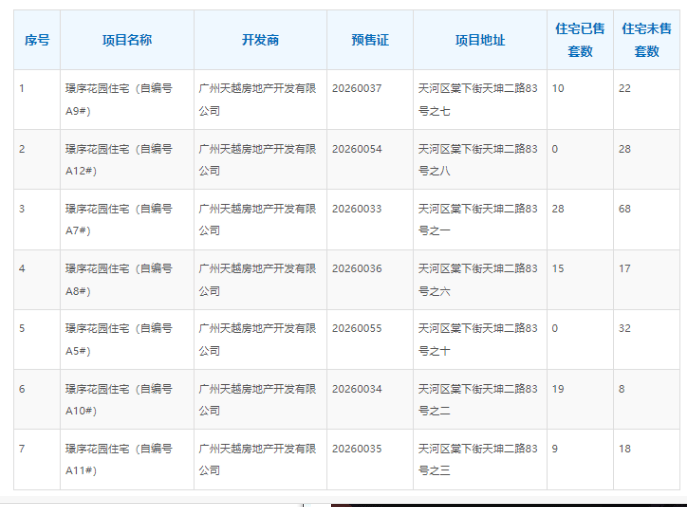Click the developer cell in row 5
Image resolution: width=687 pixels, height=507 pixels.
click(x=258, y=339)
